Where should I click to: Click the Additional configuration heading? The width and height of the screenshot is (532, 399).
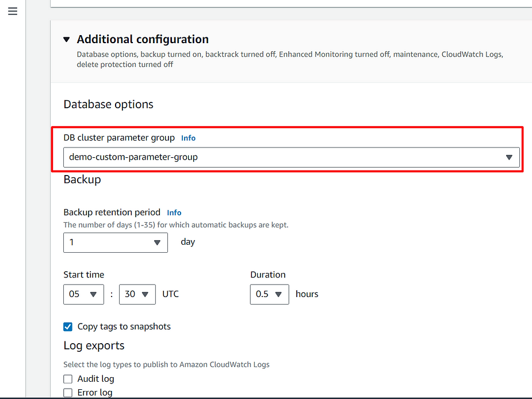pyautogui.click(x=143, y=39)
